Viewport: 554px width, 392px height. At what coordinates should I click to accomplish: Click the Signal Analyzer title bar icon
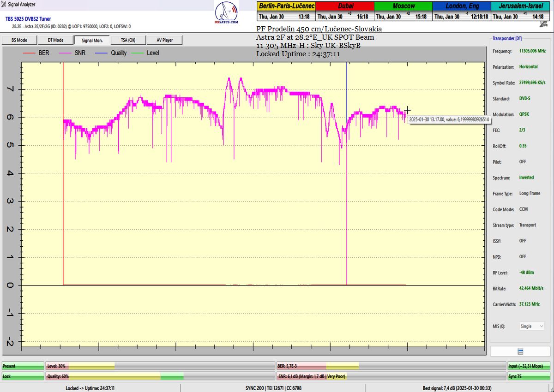[4, 5]
